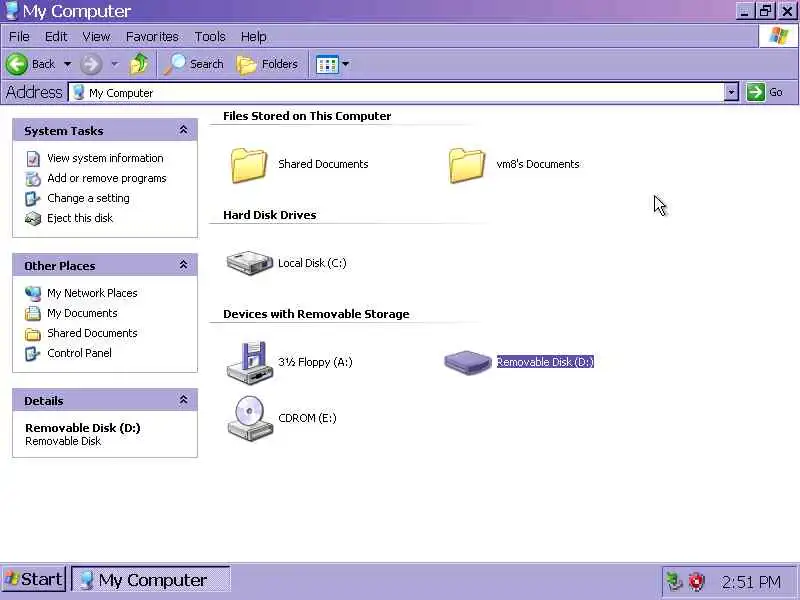The height and width of the screenshot is (600, 800).
Task: Click the Control Panel sidebar icon
Action: click(33, 353)
